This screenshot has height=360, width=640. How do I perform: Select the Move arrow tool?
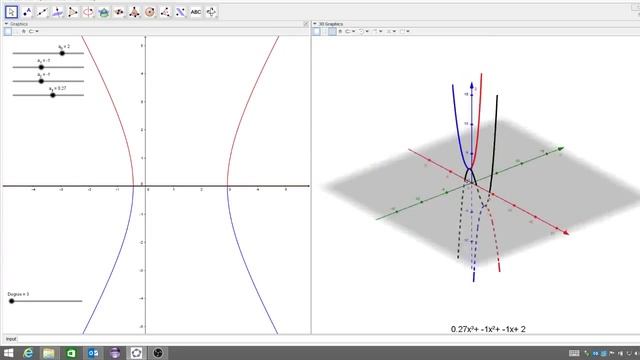(x=11, y=12)
